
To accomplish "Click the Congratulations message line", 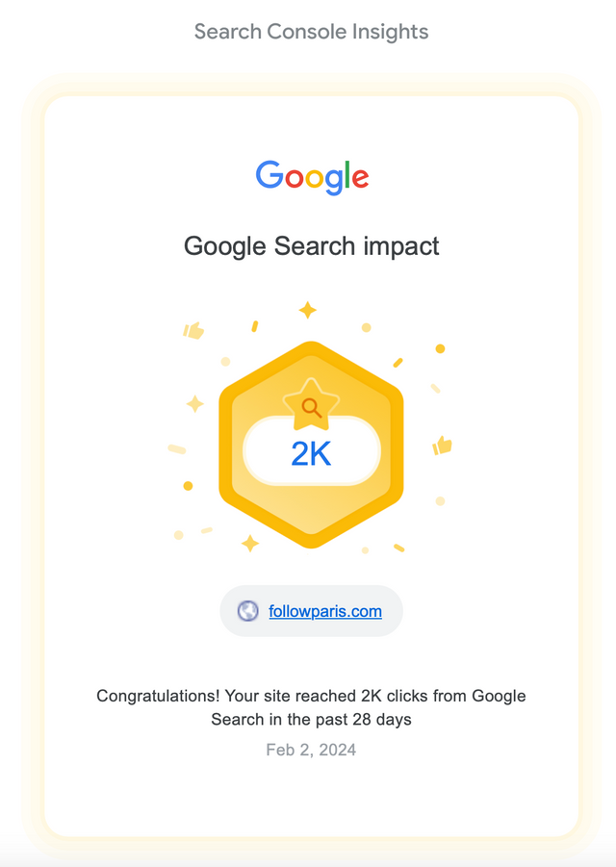I will pyautogui.click(x=311, y=696).
